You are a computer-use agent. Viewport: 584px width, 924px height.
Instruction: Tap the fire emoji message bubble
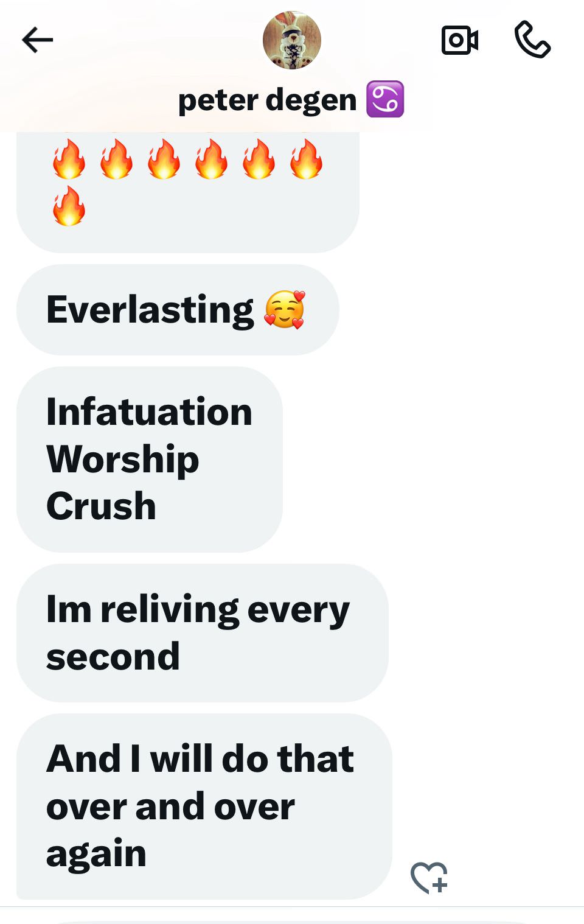coord(188,192)
